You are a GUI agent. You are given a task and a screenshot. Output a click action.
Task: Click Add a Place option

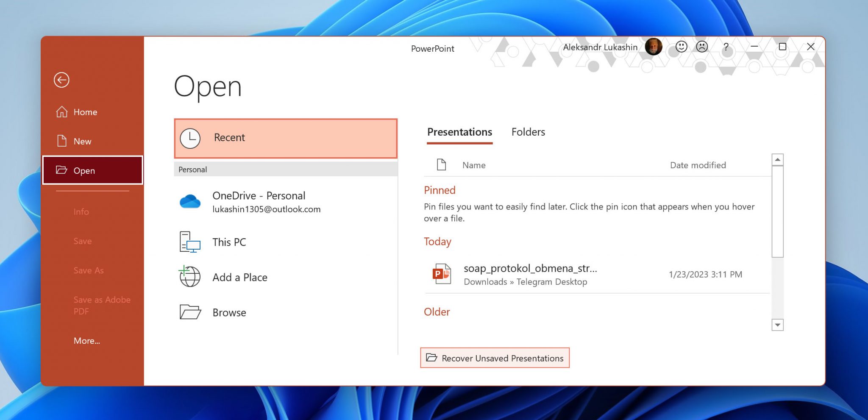(239, 277)
